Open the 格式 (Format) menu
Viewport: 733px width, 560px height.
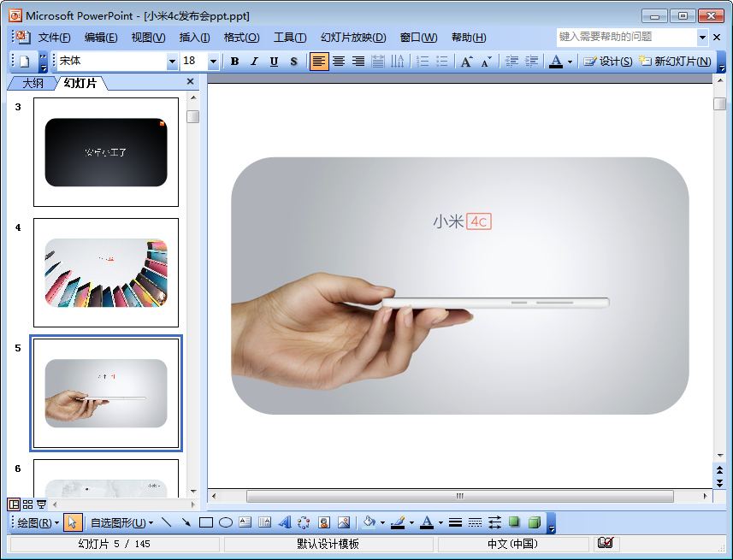pos(241,38)
